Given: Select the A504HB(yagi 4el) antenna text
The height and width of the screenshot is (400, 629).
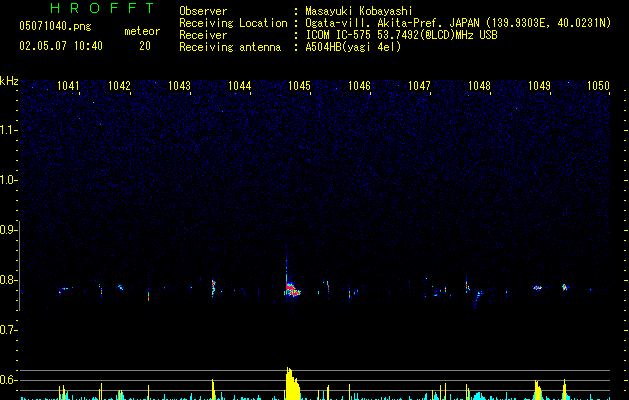Looking at the screenshot, I should 353,47.
